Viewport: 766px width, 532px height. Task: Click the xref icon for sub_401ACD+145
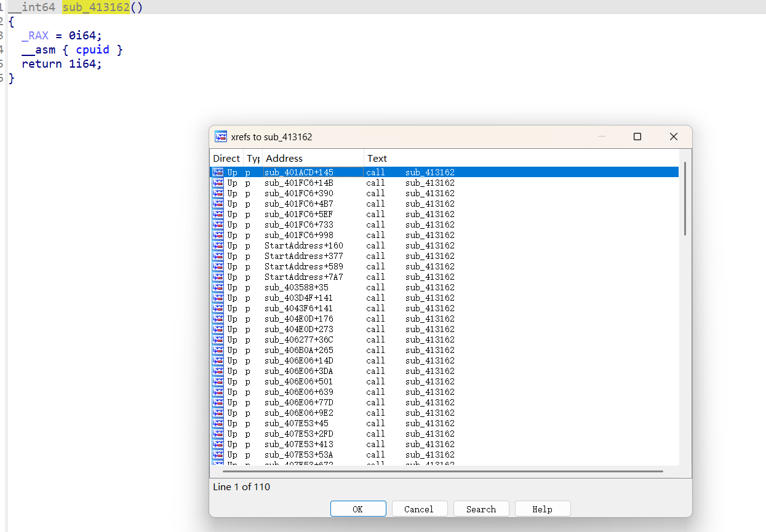[x=218, y=172]
